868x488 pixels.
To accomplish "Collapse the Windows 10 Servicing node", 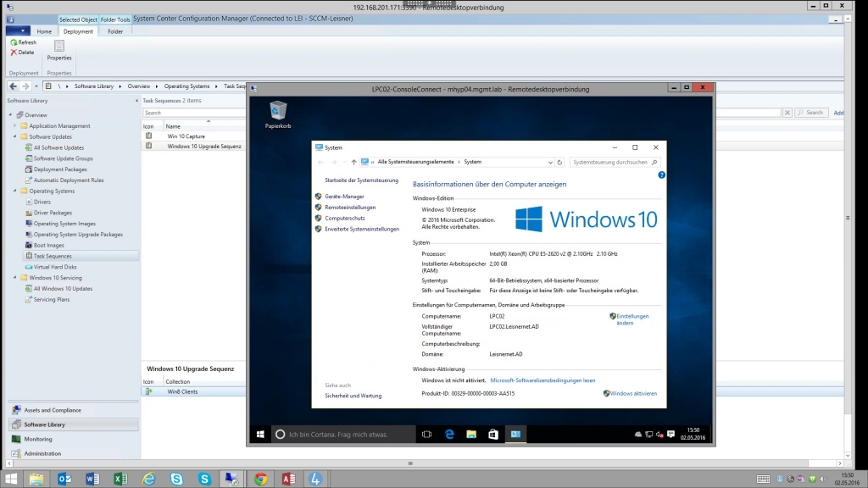I will pyautogui.click(x=15, y=277).
